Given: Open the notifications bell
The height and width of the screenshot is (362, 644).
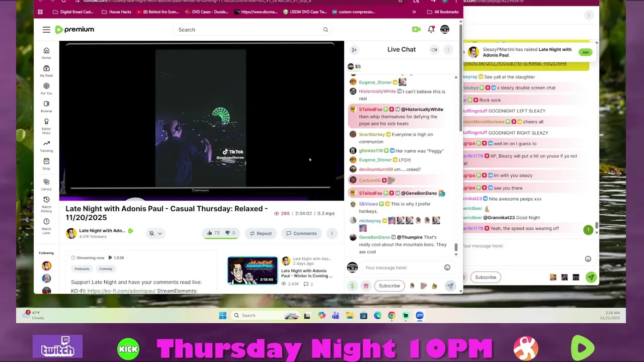Looking at the screenshot, I should coord(431,30).
